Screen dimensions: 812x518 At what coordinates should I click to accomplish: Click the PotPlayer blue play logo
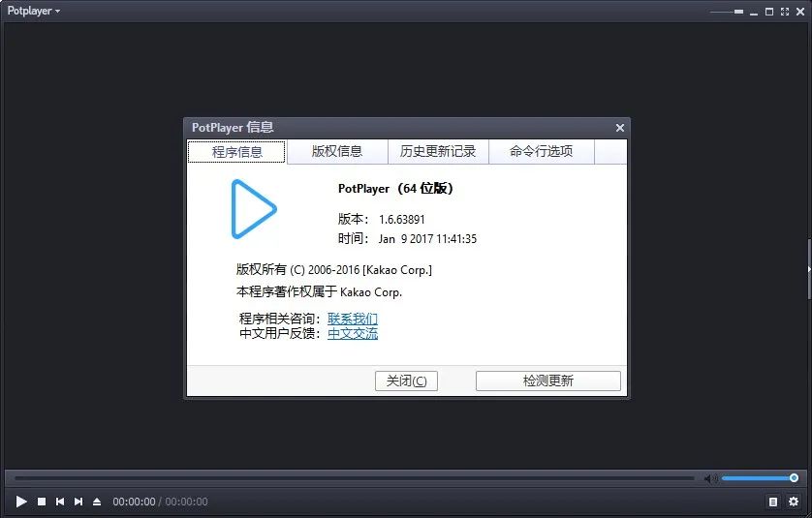[253, 209]
